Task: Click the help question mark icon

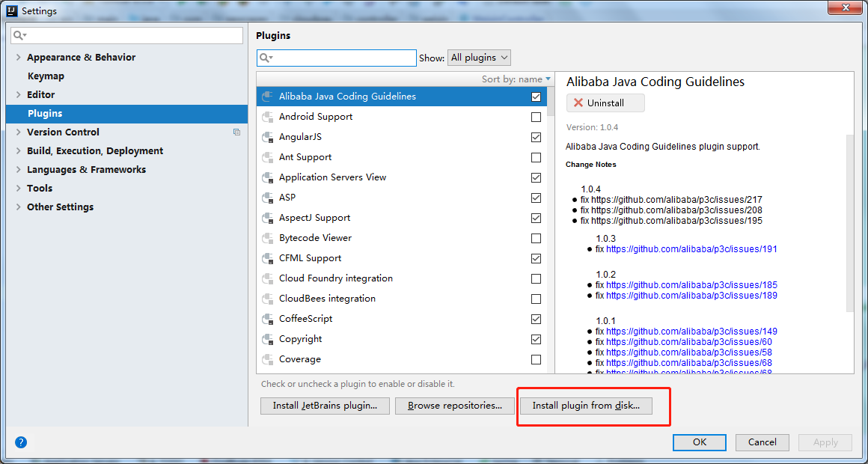Action: (x=20, y=442)
